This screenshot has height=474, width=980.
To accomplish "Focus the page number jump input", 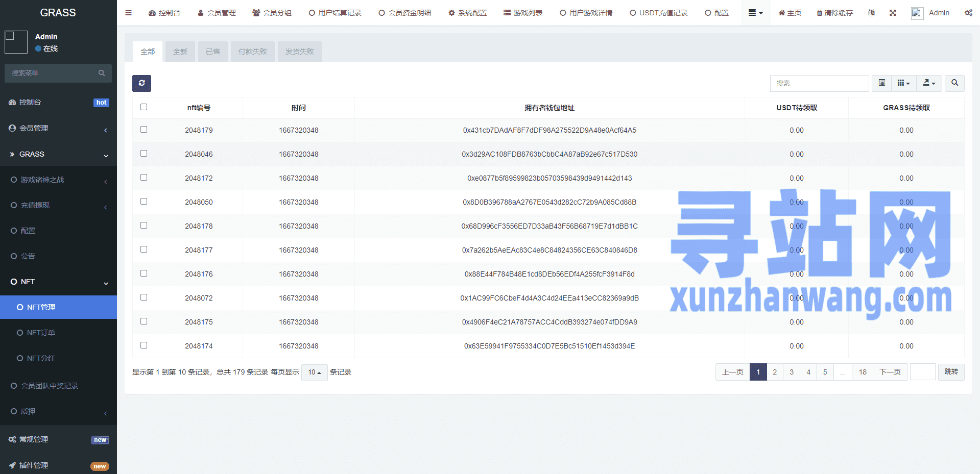I will pyautogui.click(x=922, y=372).
